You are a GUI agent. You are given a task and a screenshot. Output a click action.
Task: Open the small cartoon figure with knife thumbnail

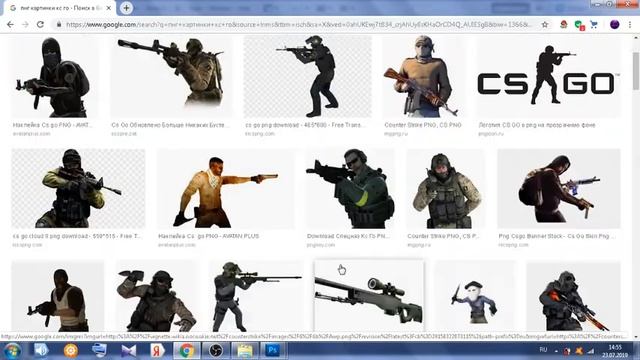(x=475, y=296)
